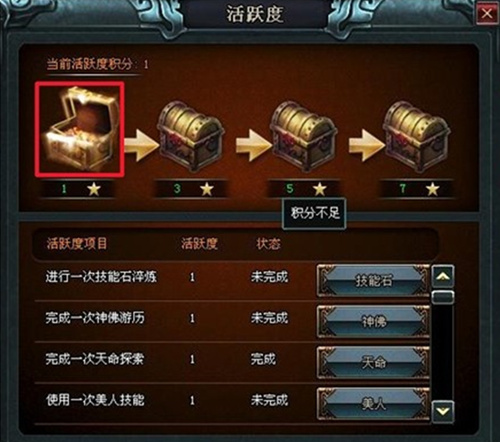Open the 7-star reward chest

[x=417, y=137]
